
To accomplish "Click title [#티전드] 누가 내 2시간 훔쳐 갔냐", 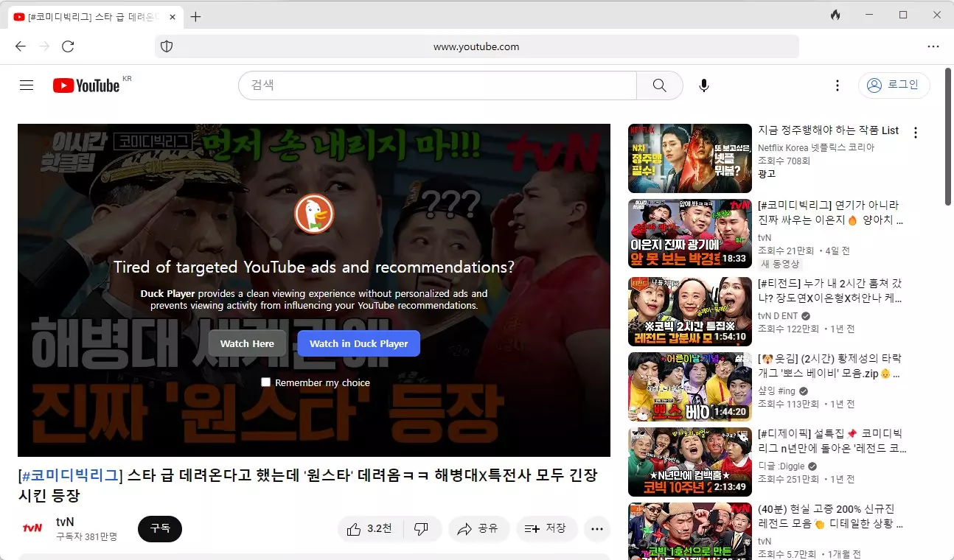I will click(831, 290).
